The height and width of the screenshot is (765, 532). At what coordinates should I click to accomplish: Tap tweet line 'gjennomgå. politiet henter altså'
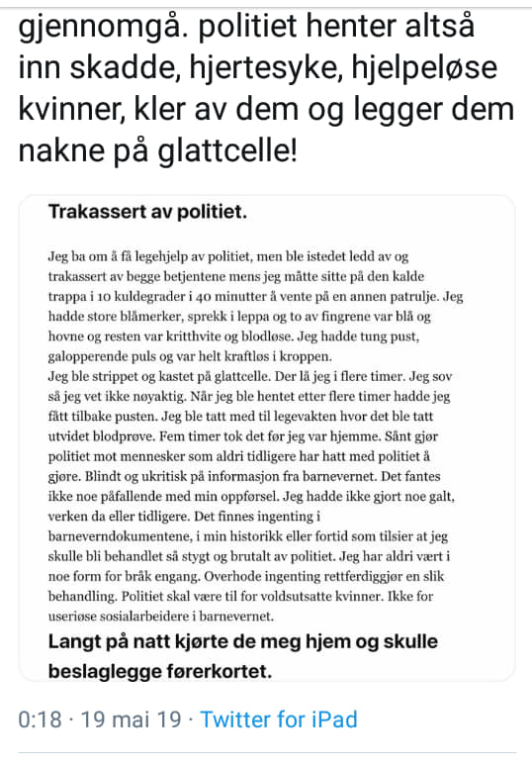(x=246, y=27)
